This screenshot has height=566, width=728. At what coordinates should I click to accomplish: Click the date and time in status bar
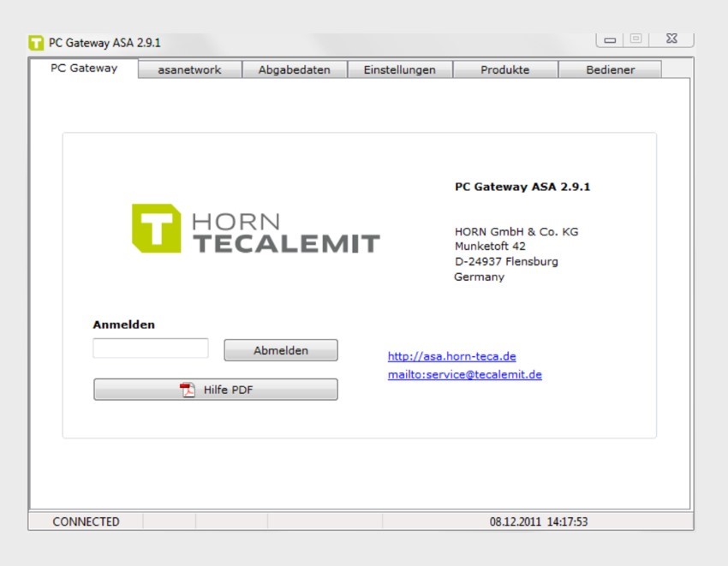pos(538,521)
